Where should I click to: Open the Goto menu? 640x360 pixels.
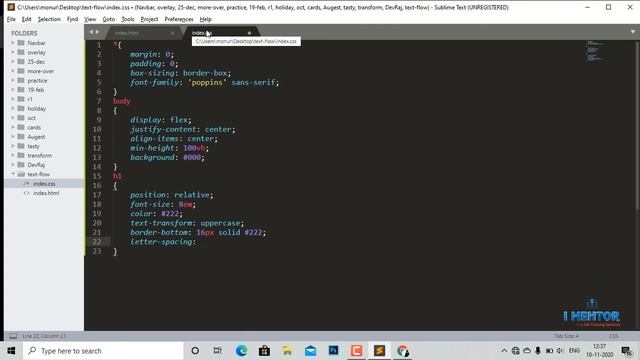109,19
